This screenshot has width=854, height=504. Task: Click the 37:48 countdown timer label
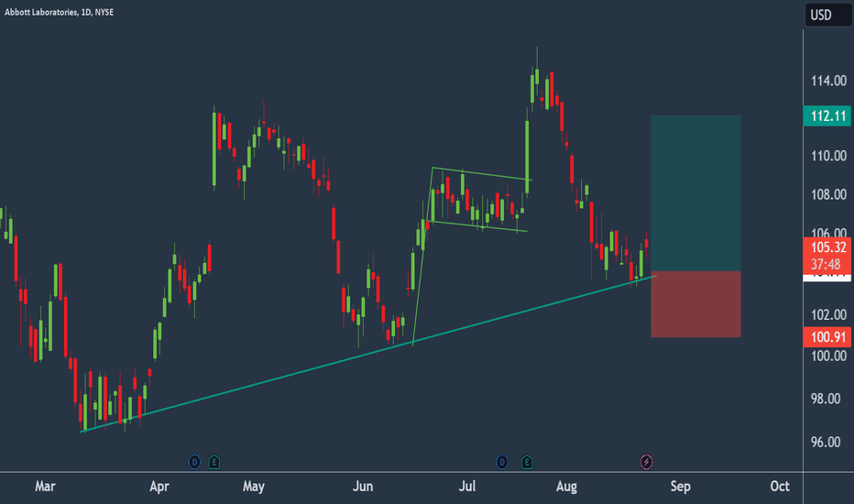coord(827,265)
